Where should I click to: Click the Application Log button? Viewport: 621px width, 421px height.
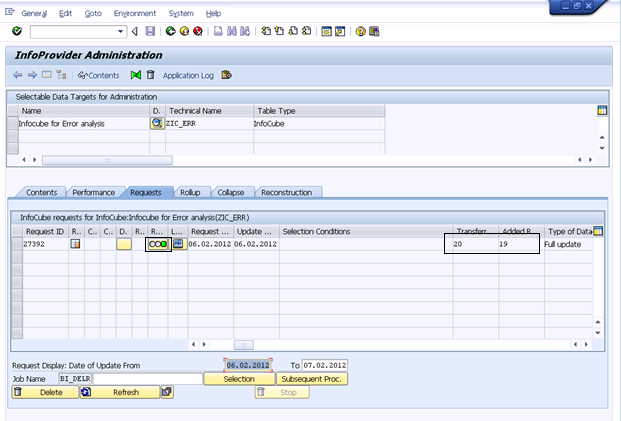188,75
